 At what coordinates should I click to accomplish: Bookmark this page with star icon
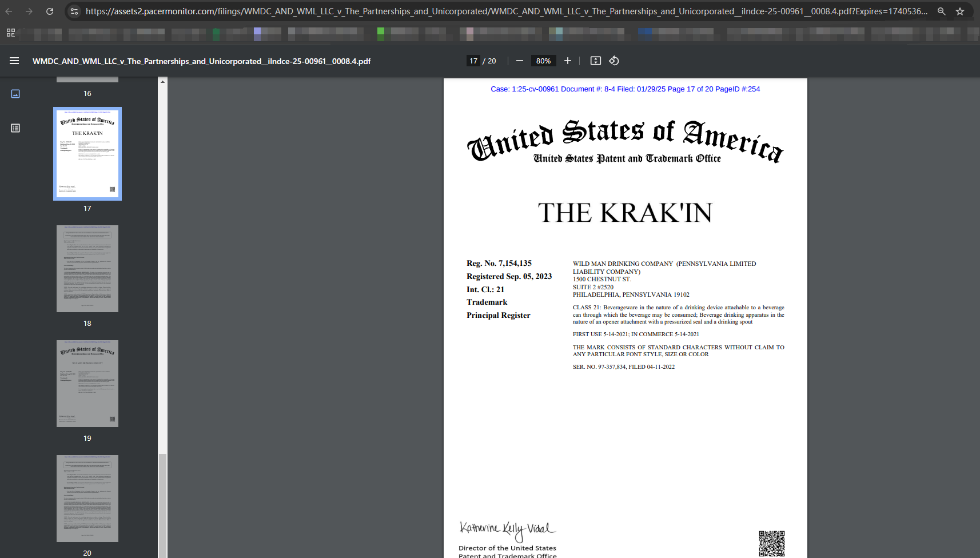pos(960,11)
